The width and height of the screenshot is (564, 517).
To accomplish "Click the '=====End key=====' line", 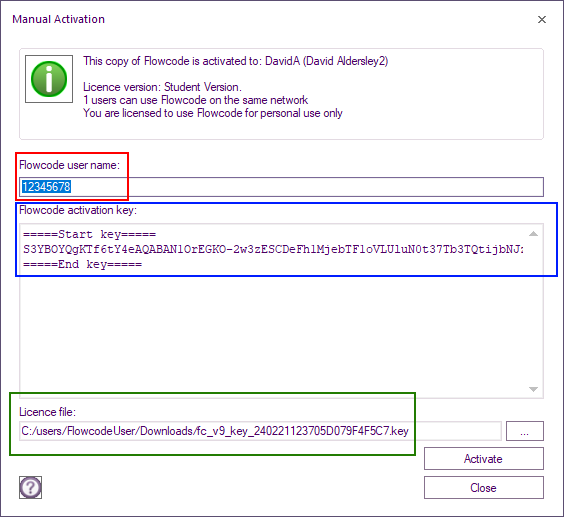I will [x=82, y=264].
